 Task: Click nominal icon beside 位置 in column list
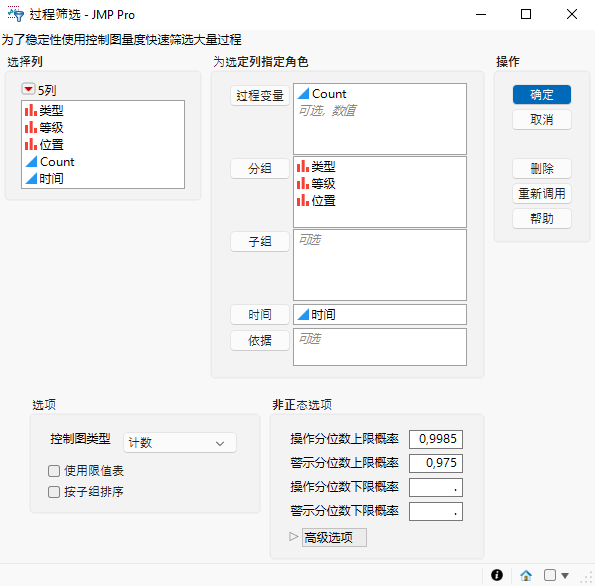click(31, 145)
